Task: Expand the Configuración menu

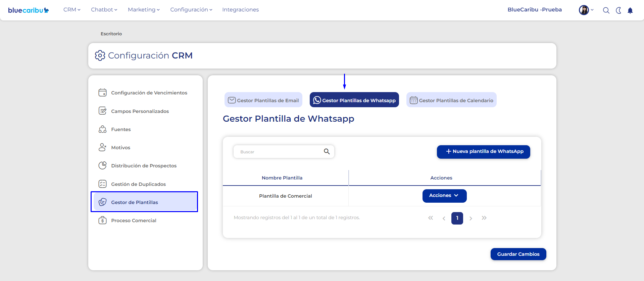Action: (191, 10)
